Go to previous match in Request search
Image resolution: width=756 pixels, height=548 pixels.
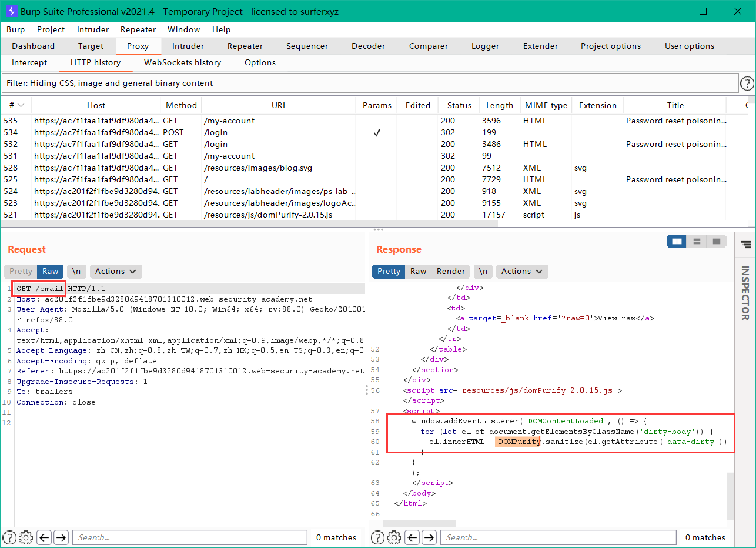[44, 537]
